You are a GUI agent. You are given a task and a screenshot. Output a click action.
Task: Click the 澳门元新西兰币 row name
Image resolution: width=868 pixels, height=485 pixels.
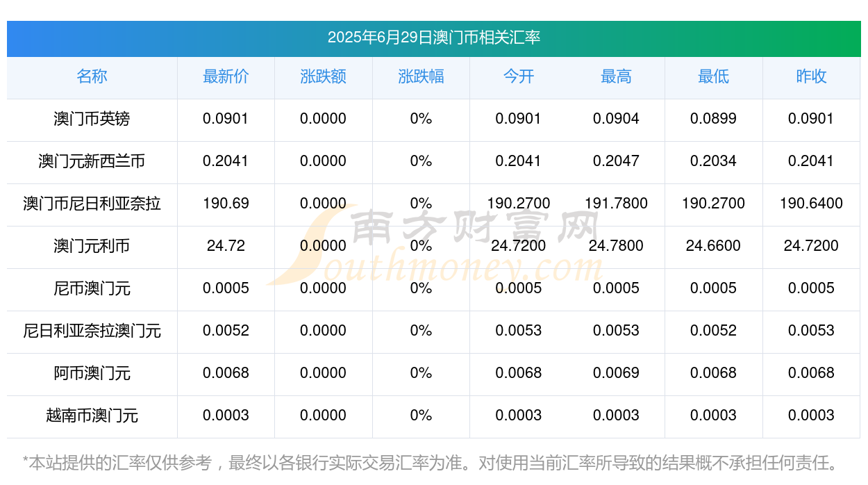pos(92,161)
